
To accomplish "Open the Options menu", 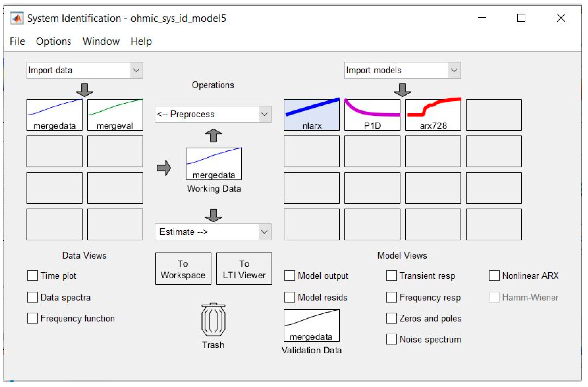I will coord(53,41).
